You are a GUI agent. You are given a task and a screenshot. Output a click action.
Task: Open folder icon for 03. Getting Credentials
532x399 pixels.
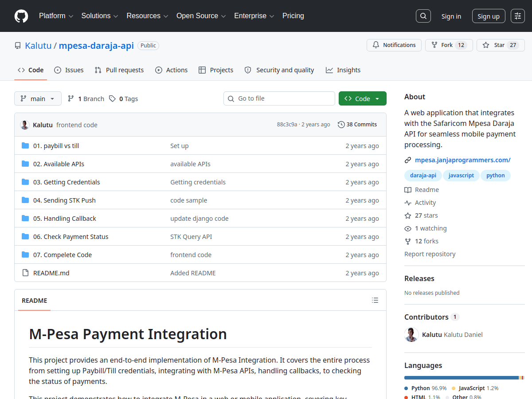coord(25,182)
